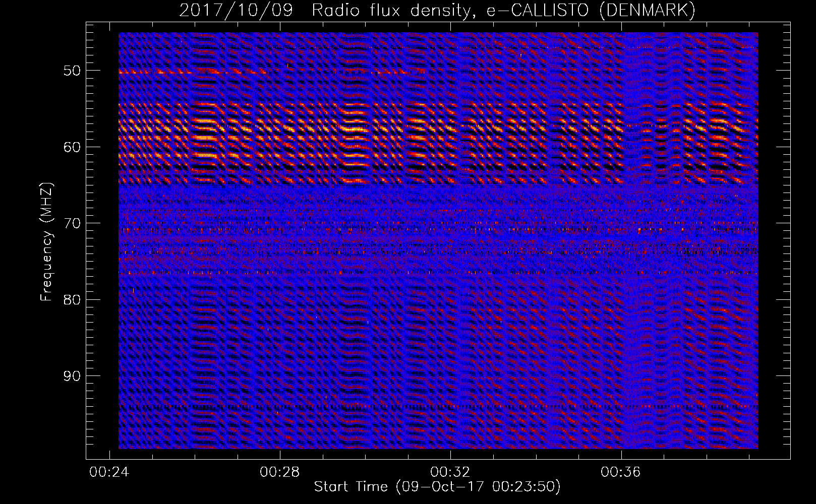Click the 80 MHz frequency tick label

(x=72, y=300)
